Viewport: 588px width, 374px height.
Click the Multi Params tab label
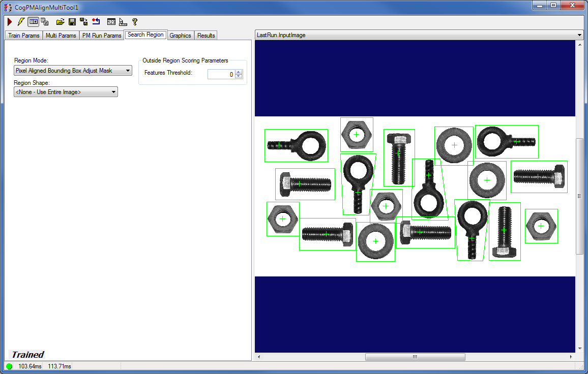click(61, 35)
